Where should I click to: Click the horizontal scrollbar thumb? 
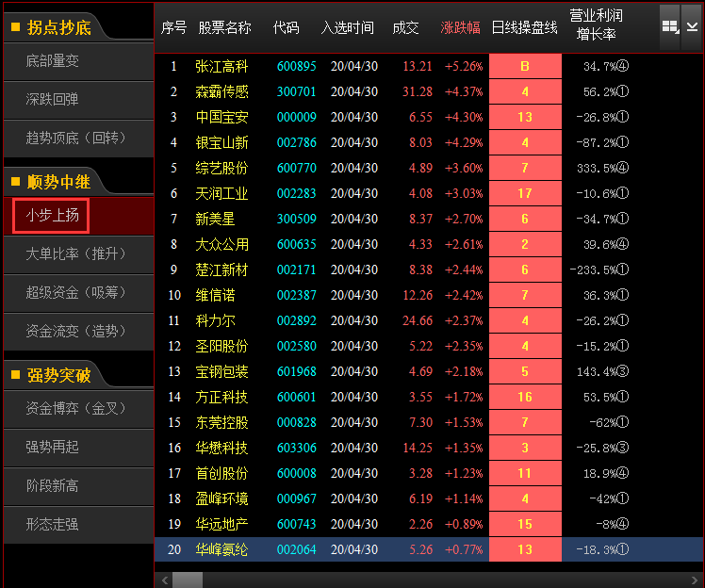(188, 580)
